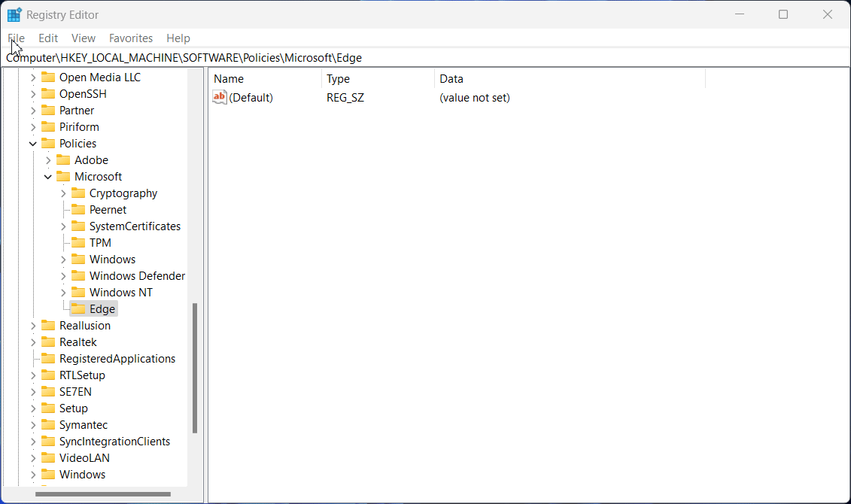Expand the Open Media LLC key
Viewport: 851px width, 504px height.
click(x=33, y=77)
